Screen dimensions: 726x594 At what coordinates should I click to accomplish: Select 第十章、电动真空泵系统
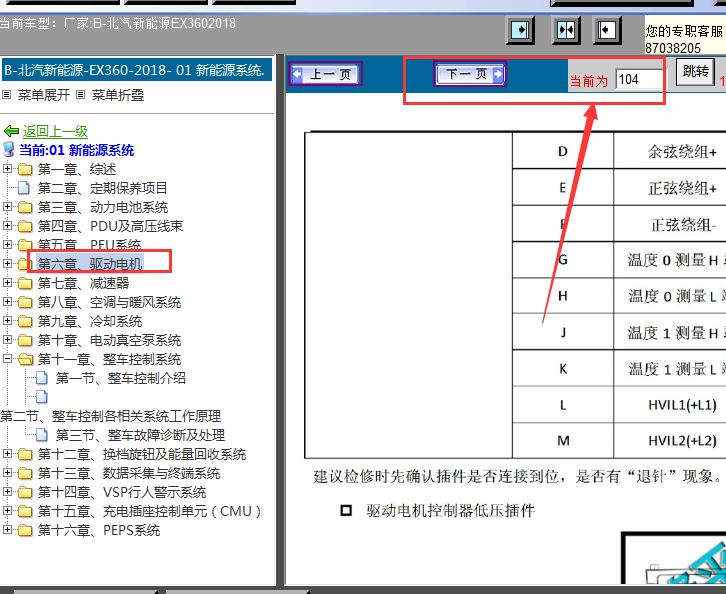tap(109, 340)
